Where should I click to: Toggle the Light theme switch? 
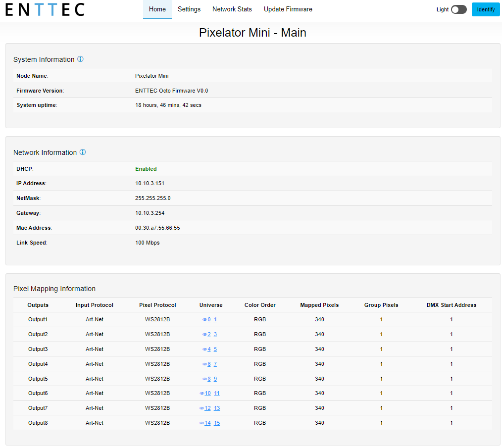tap(459, 9)
